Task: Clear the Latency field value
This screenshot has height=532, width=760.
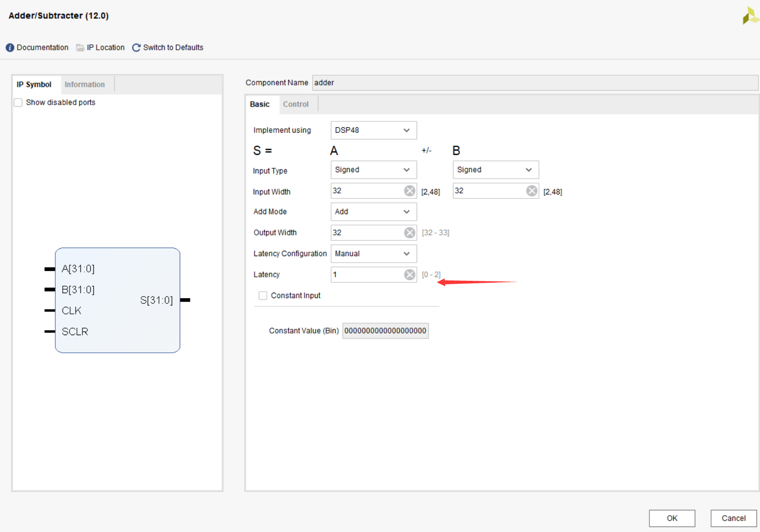Action: 410,275
